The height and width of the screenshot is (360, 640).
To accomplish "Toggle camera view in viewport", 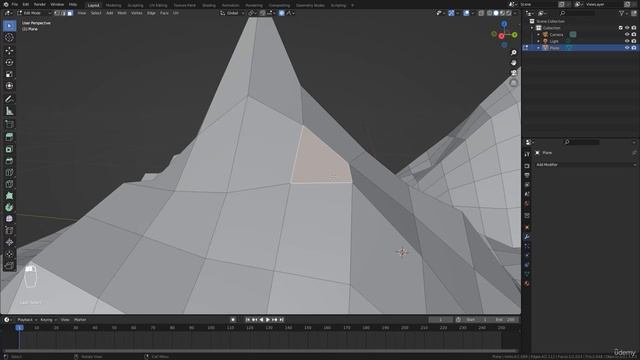I will (x=513, y=73).
